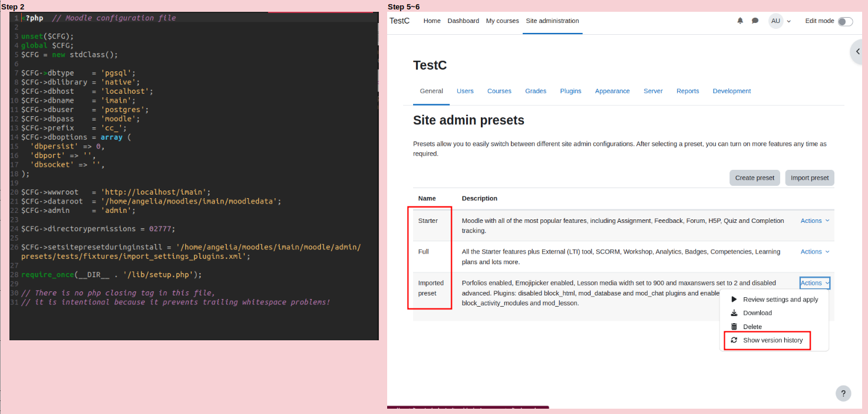Switch to the Plugins tab
This screenshot has width=868, height=414.
(x=570, y=91)
